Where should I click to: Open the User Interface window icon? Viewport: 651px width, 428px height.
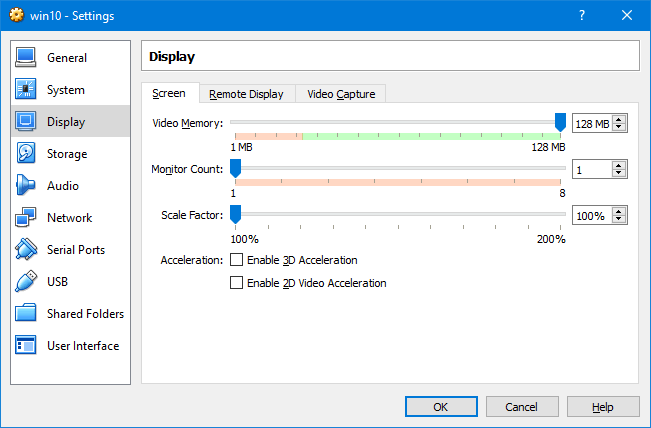(26, 345)
